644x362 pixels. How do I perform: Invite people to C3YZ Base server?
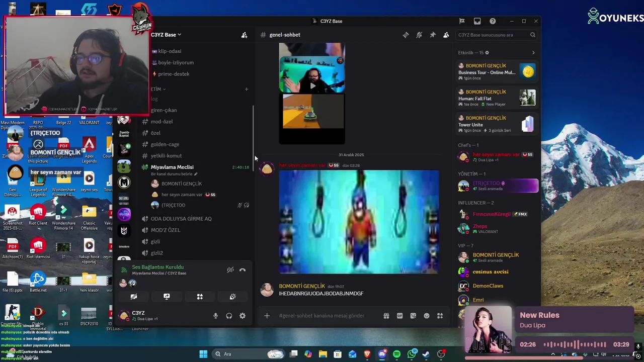point(244,35)
